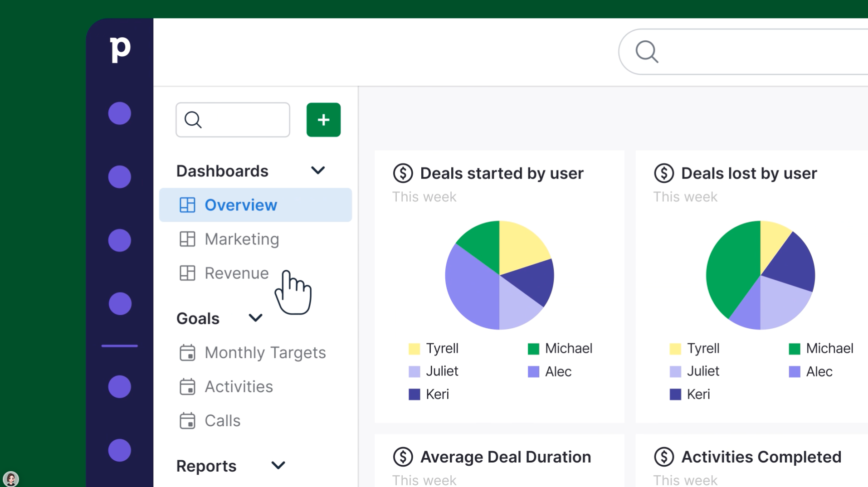Screen dimensions: 868x487
Task: Click the Overview dashboard grid icon
Action: (187, 205)
